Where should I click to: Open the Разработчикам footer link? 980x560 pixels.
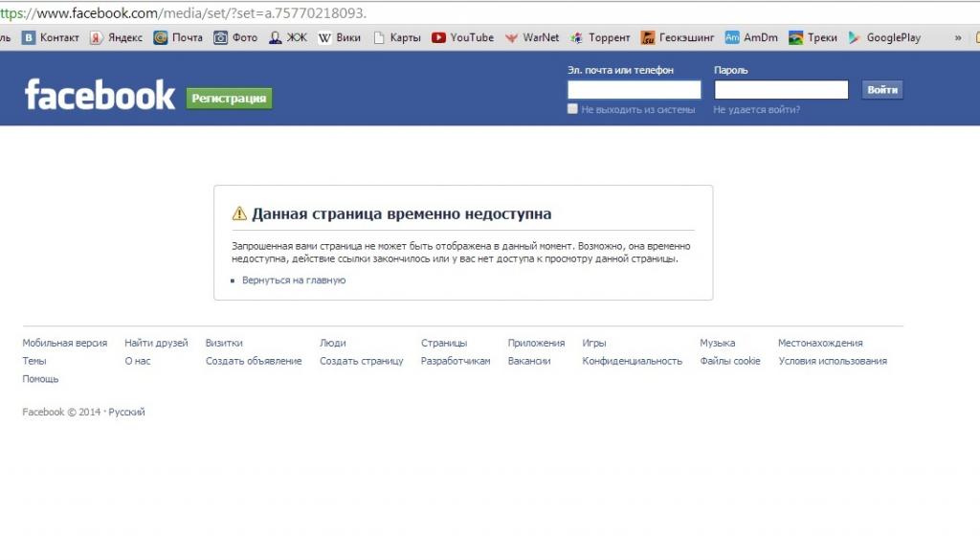click(456, 361)
